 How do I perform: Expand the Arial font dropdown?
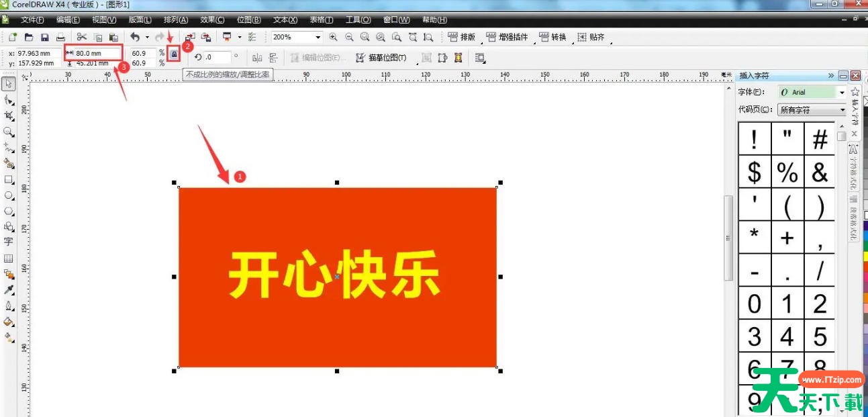point(842,93)
